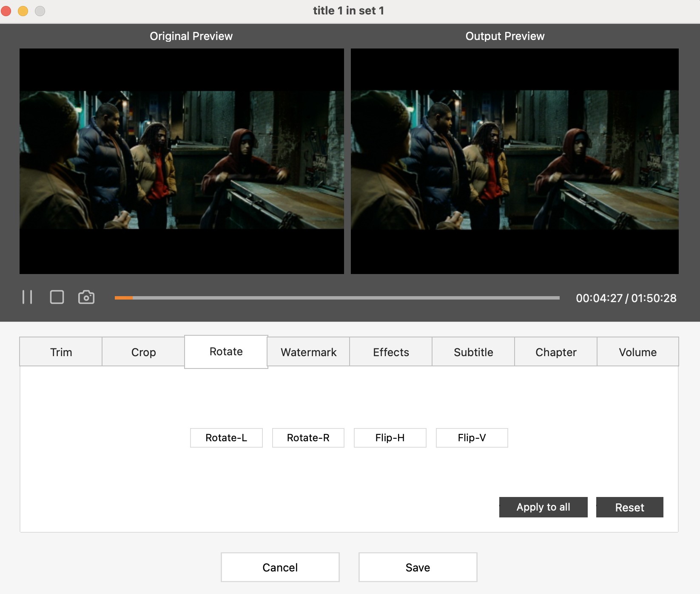Reset the rotate settings
This screenshot has height=594, width=700.
click(630, 507)
